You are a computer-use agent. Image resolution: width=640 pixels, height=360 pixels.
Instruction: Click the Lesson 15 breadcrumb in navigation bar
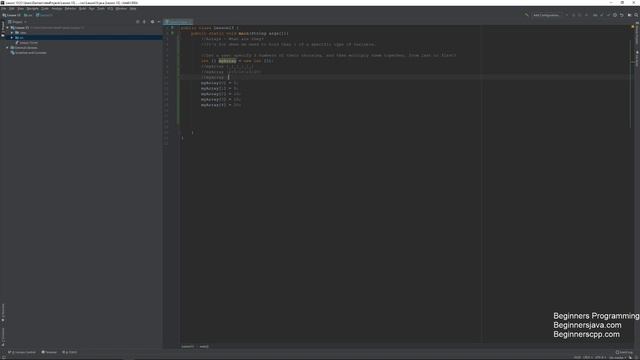(12, 15)
